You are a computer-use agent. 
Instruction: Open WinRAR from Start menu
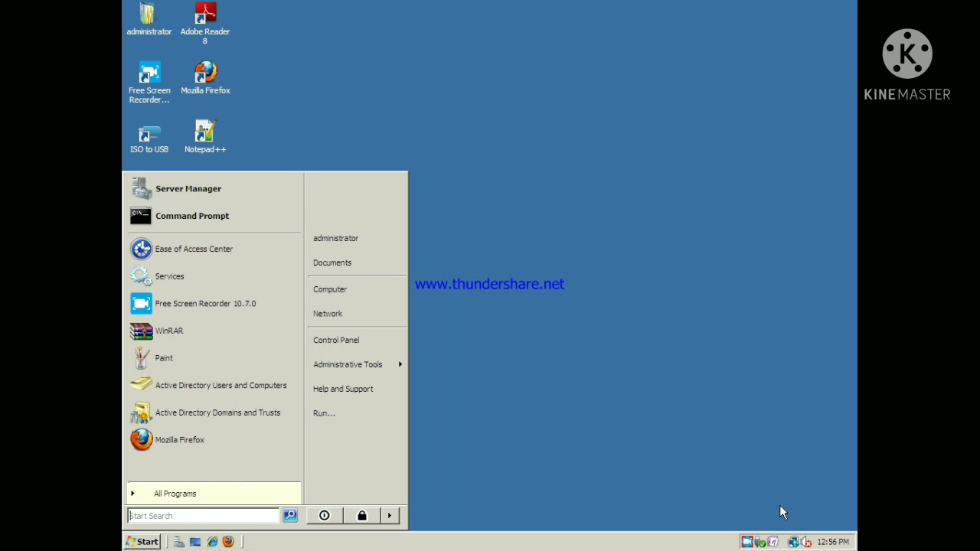[214, 331]
